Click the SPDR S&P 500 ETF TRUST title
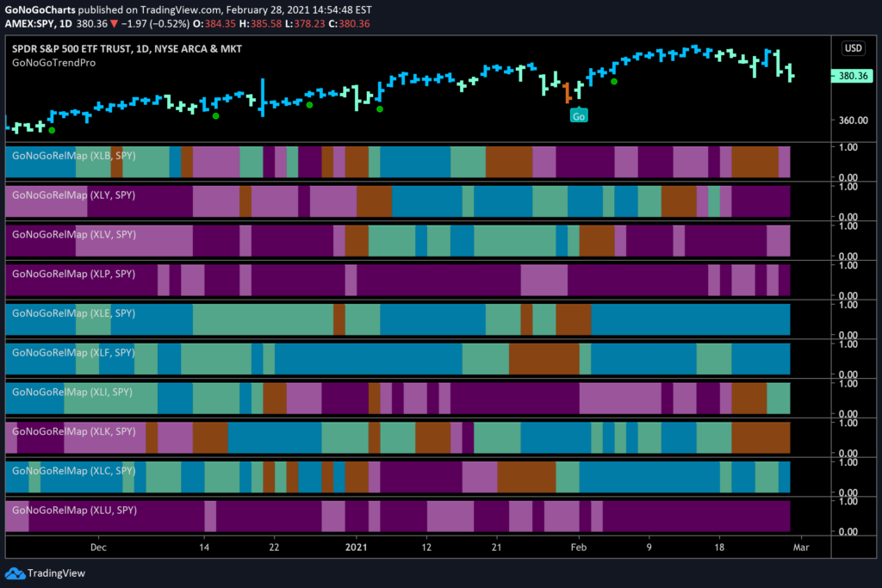Viewport: 882px width, 588px height. [x=127, y=49]
